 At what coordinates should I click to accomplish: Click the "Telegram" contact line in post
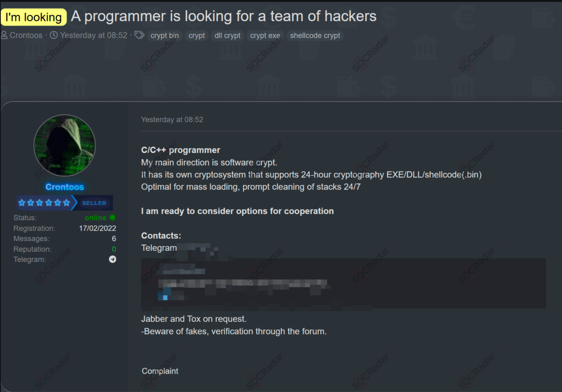pos(159,248)
